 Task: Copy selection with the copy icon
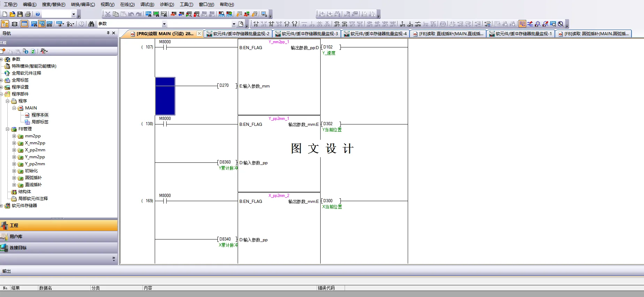click(116, 14)
